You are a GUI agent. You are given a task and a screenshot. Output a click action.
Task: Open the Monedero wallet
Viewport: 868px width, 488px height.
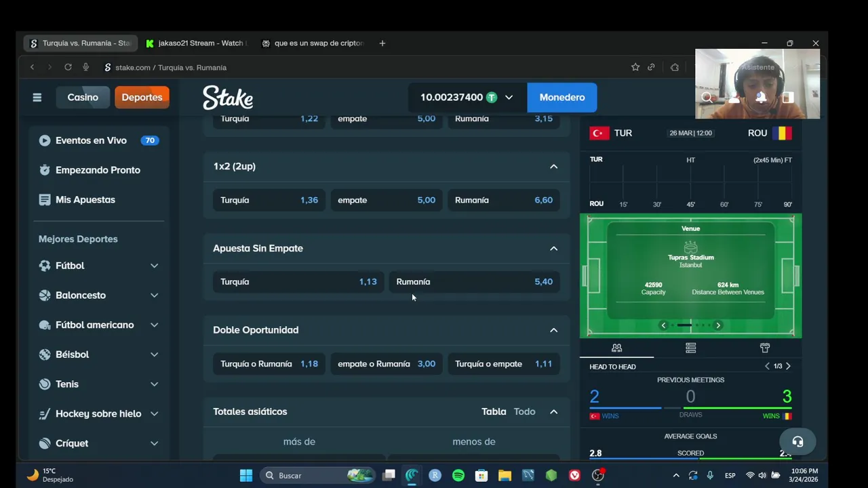click(562, 98)
